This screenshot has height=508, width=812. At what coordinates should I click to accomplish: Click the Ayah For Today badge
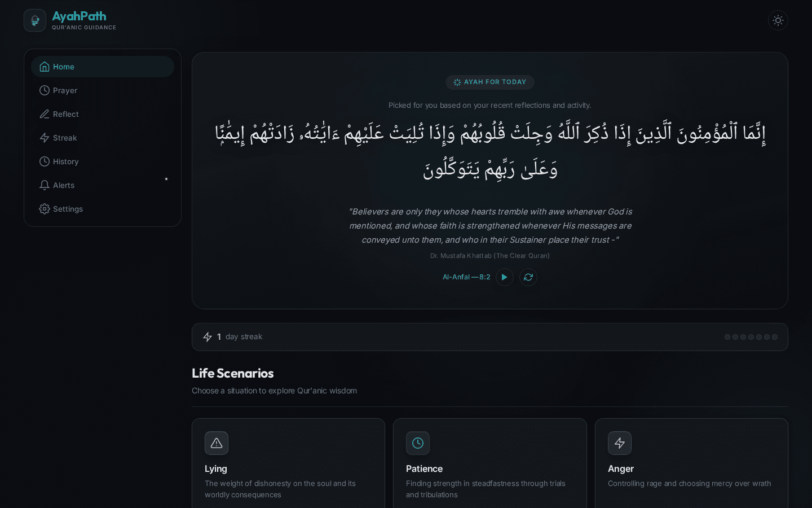pos(490,82)
